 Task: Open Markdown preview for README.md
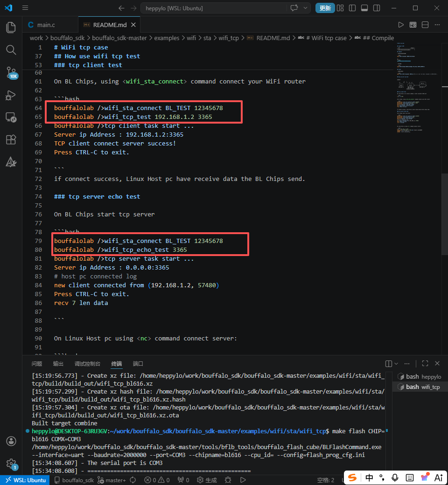tap(413, 24)
